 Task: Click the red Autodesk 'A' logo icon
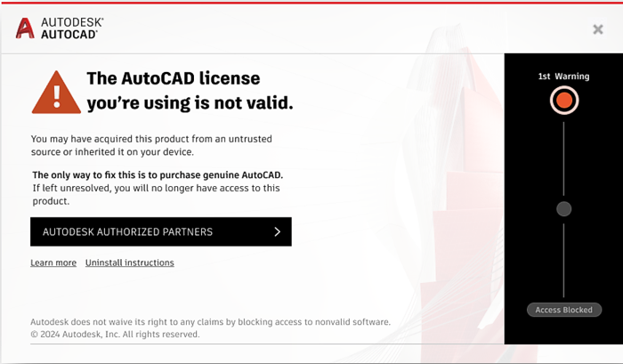[25, 28]
